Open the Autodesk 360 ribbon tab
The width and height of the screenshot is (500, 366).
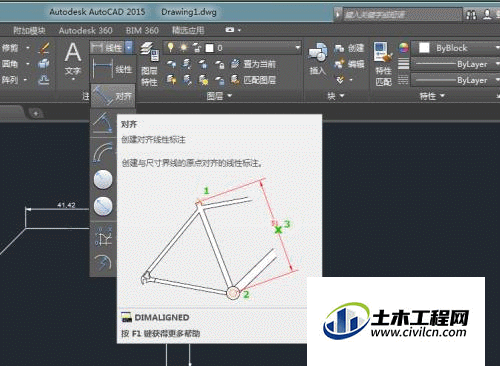(x=85, y=31)
